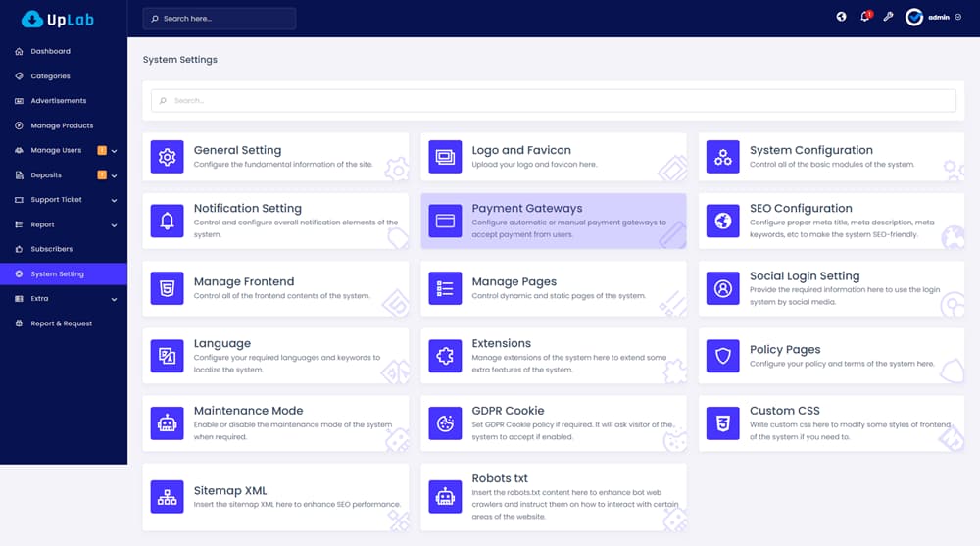The image size is (980, 546).
Task: Click the Dashboard home icon in sidebar
Action: coord(19,51)
